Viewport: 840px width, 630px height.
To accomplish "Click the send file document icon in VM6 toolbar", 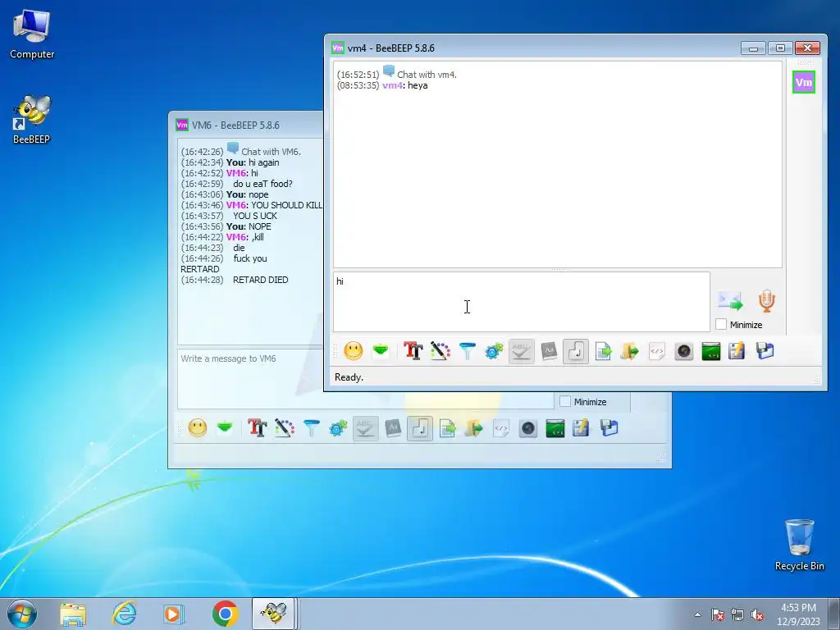I will tap(447, 428).
